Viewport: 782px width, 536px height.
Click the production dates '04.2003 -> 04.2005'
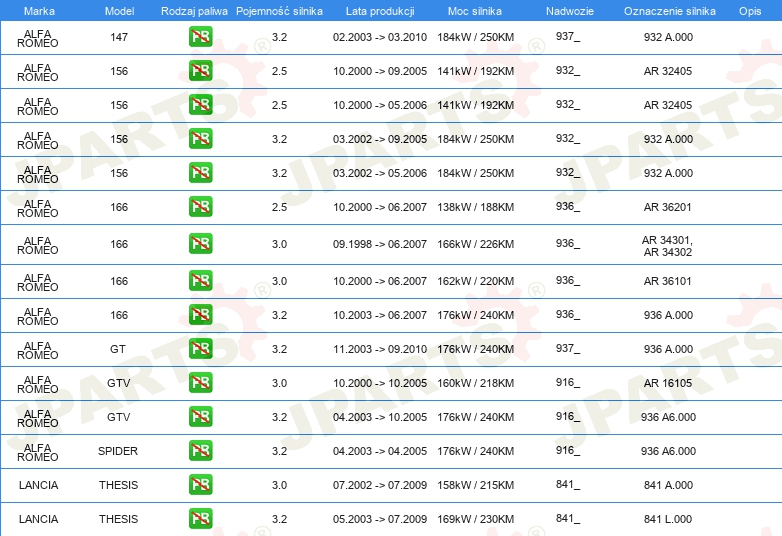click(x=380, y=451)
